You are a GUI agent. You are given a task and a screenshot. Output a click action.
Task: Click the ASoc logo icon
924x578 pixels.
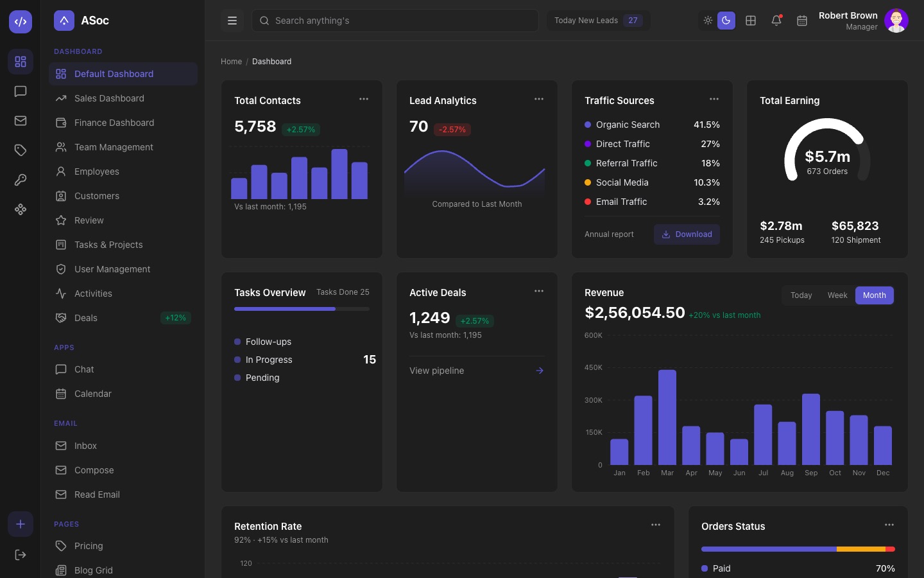(64, 21)
